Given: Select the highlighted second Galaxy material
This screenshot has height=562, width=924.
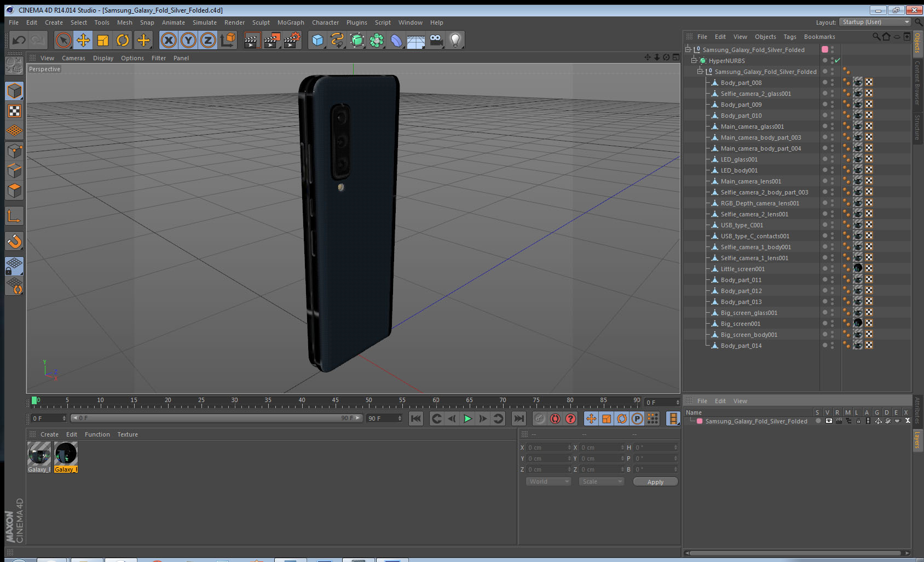Looking at the screenshot, I should (66, 457).
